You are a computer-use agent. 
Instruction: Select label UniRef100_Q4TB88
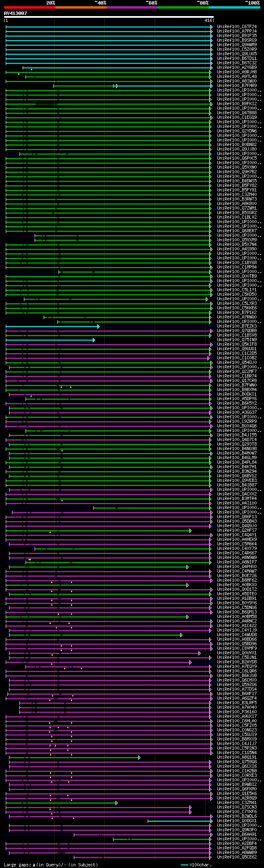(x=237, y=113)
